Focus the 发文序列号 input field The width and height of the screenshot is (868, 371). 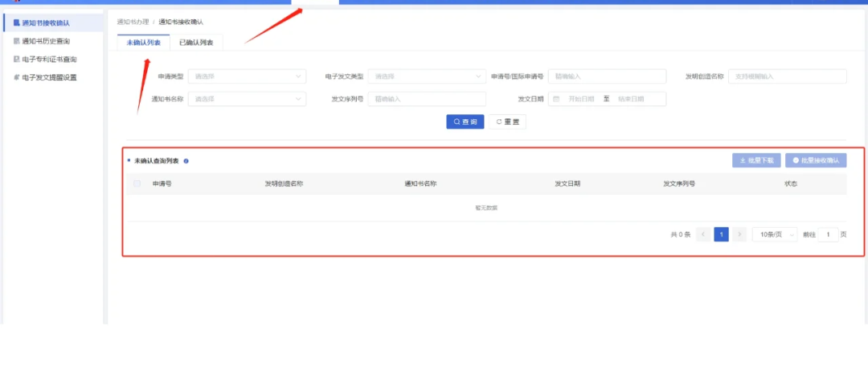click(427, 99)
